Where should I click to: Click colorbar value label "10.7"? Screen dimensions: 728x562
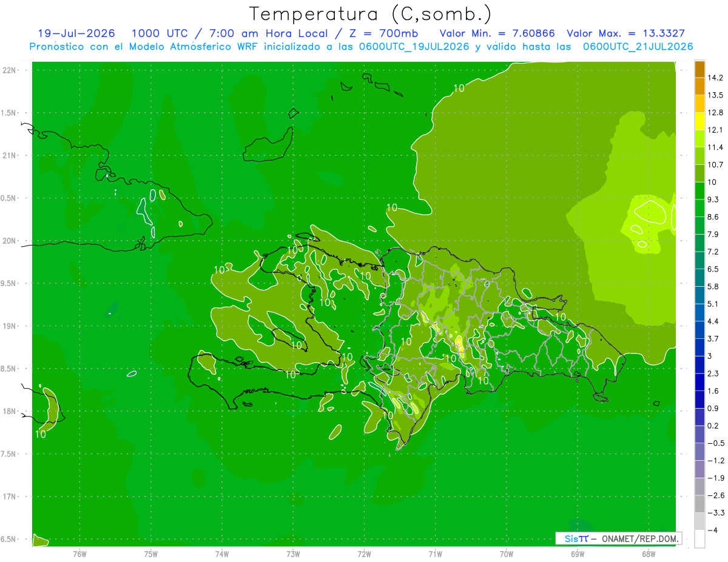point(715,164)
